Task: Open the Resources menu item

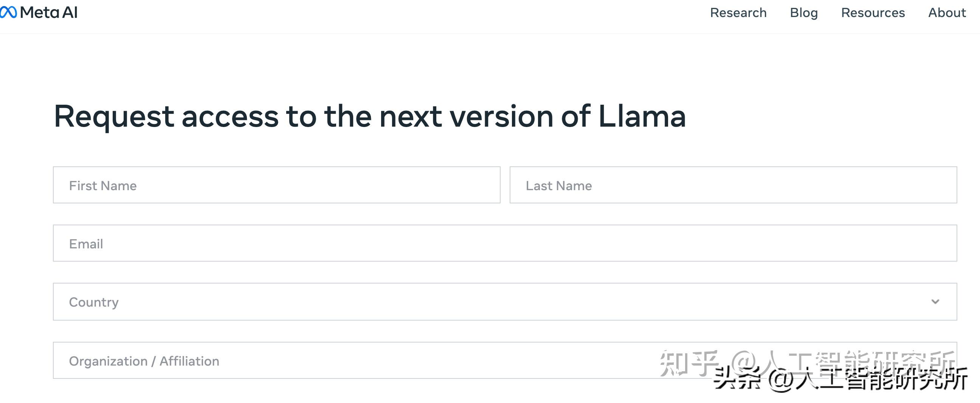Action: pyautogui.click(x=873, y=12)
